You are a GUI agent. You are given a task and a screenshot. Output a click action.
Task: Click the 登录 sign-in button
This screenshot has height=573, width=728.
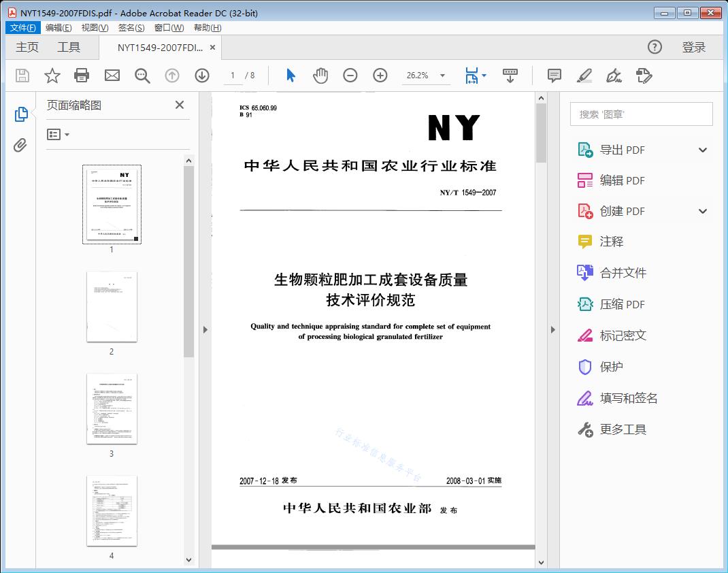(693, 47)
